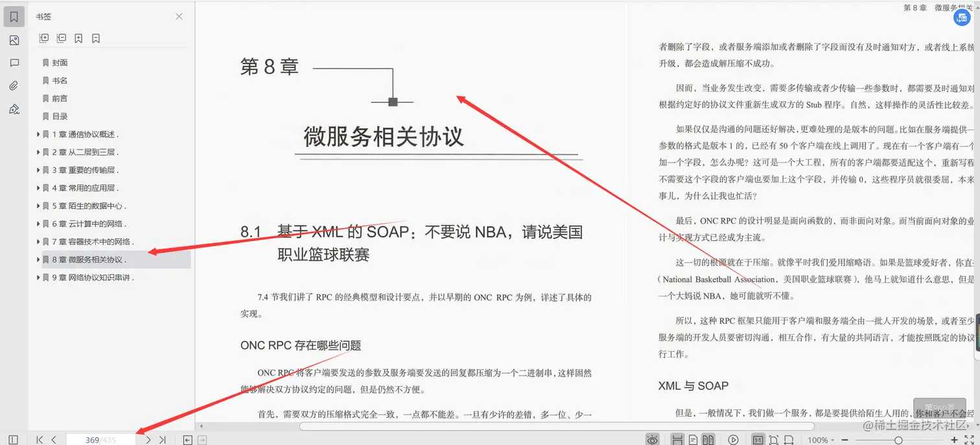Fit the page to the window

pos(774,439)
